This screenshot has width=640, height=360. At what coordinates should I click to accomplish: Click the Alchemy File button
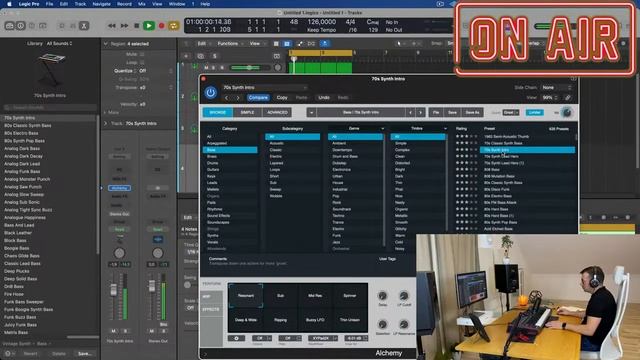(436, 112)
